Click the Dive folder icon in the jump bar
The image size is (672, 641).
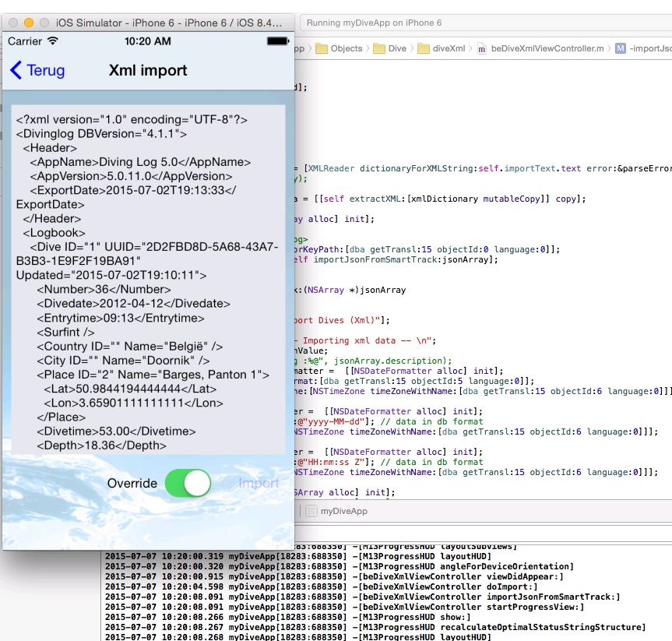(x=379, y=48)
